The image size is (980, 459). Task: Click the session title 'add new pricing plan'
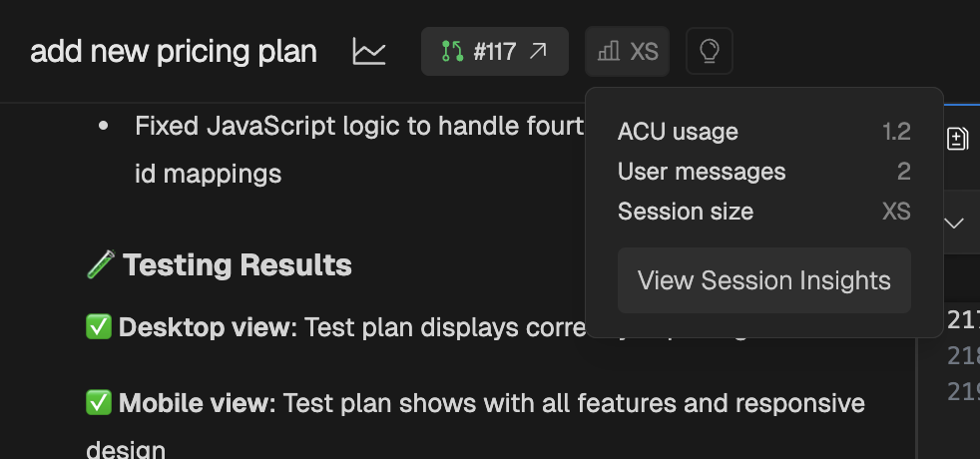pos(174,52)
